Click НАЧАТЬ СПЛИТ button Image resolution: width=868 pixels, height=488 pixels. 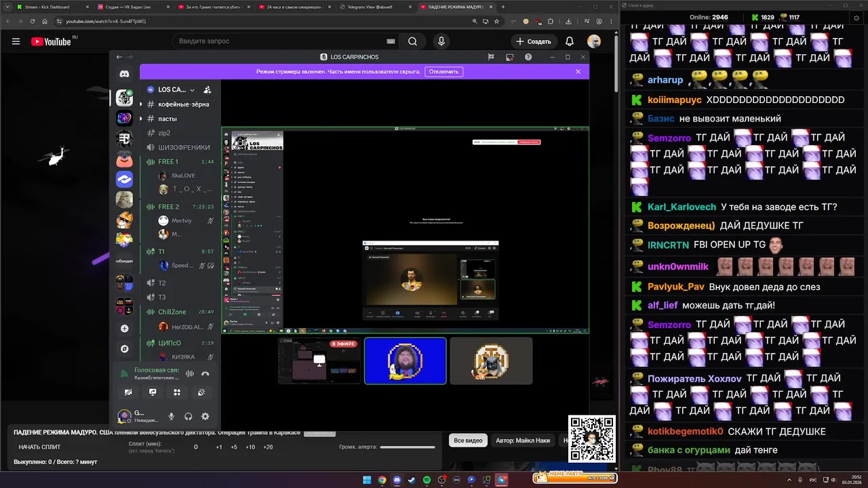point(39,447)
